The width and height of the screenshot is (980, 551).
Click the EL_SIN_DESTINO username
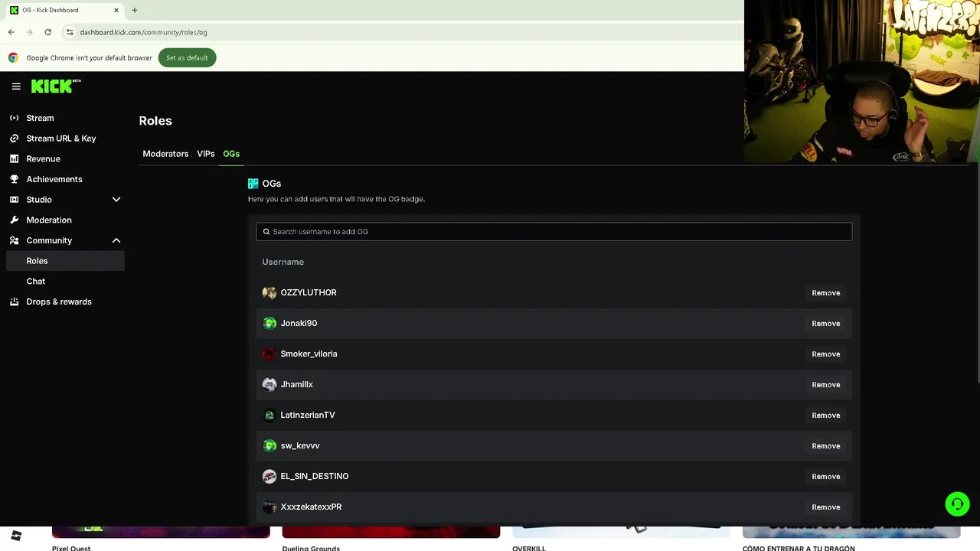(315, 476)
